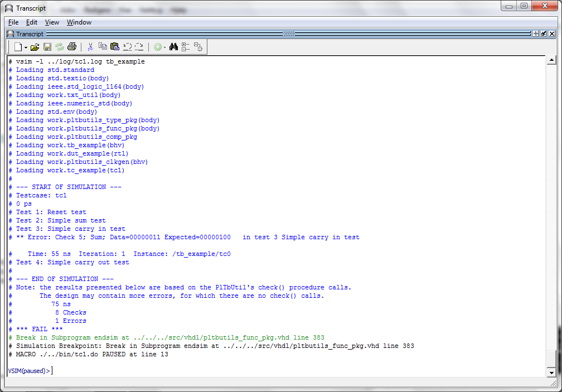Click the New file icon

pyautogui.click(x=18, y=47)
